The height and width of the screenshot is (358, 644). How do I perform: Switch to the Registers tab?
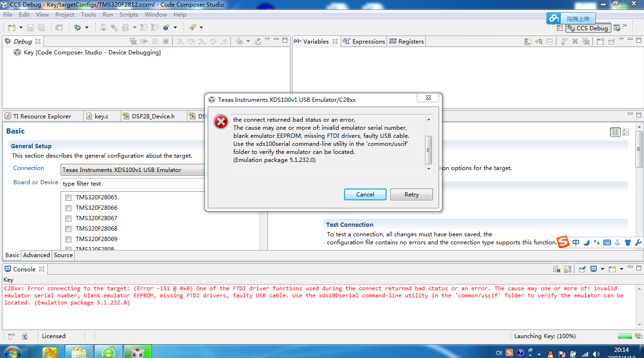coord(406,42)
